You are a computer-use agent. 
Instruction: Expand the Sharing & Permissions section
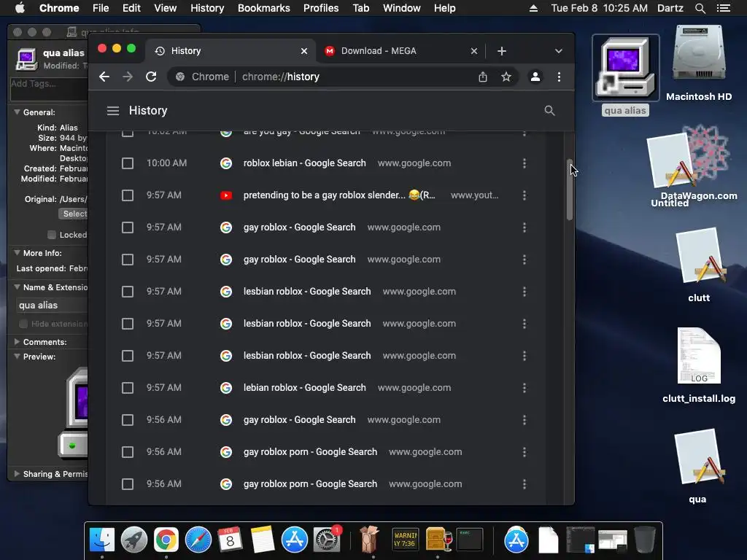[17, 474]
